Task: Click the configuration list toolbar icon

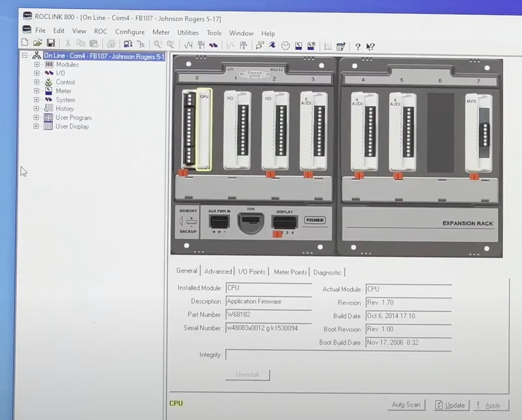Action: [x=341, y=47]
